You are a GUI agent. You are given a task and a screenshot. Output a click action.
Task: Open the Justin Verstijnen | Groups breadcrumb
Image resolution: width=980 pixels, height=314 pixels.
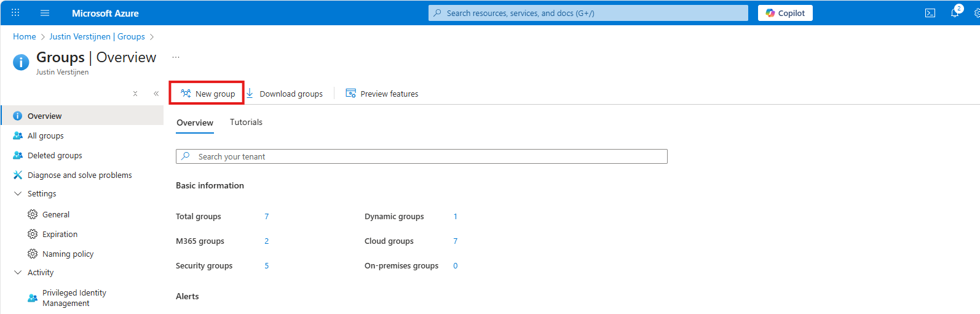click(x=97, y=36)
